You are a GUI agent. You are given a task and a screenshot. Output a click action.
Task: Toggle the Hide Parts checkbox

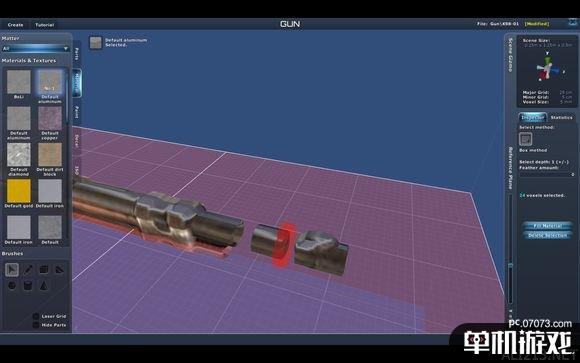point(36,325)
